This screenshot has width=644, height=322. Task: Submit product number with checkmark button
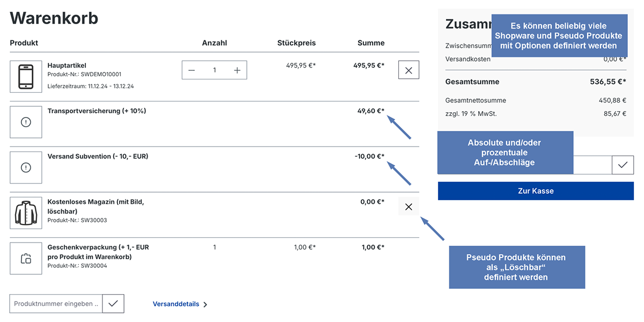(x=113, y=304)
